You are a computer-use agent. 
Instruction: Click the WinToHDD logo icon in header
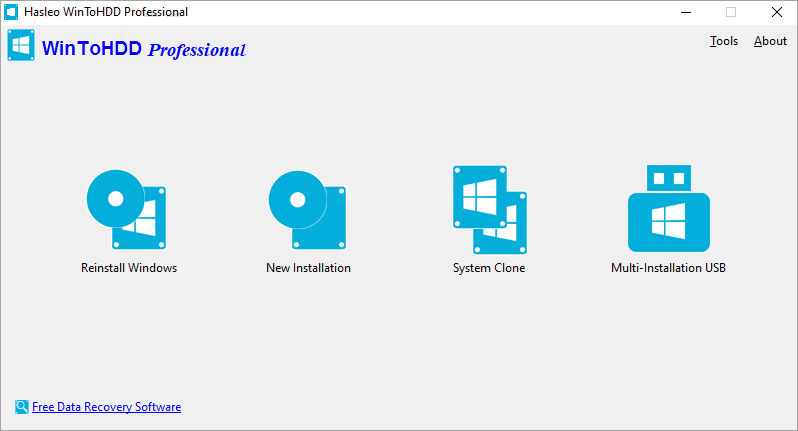[x=22, y=47]
